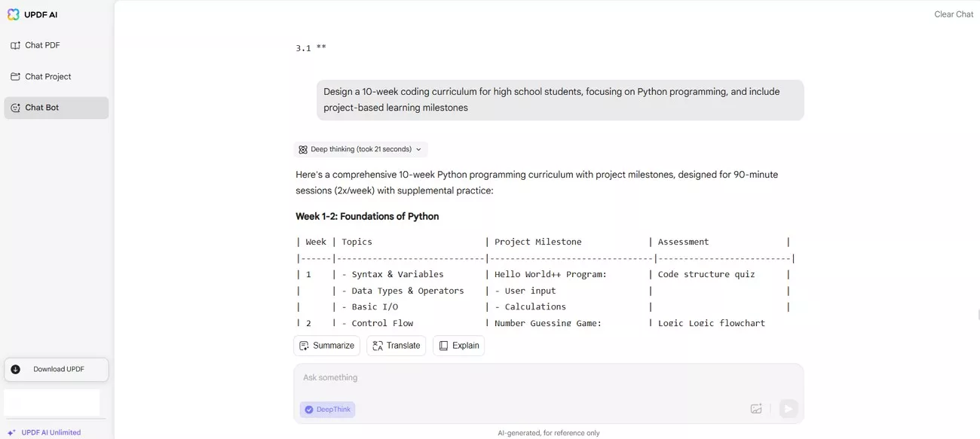This screenshot has height=439, width=980.
Task: Click the Chat Project folder icon
Action: tap(16, 76)
